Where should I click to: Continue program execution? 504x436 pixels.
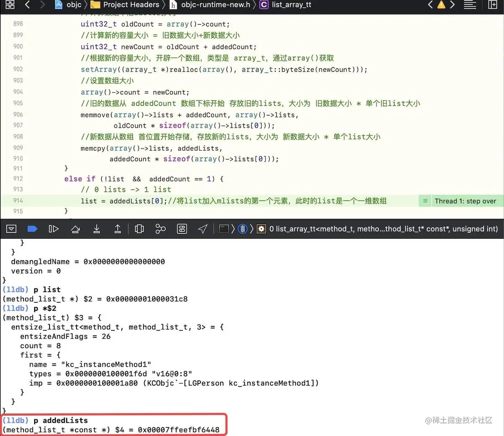53,229
